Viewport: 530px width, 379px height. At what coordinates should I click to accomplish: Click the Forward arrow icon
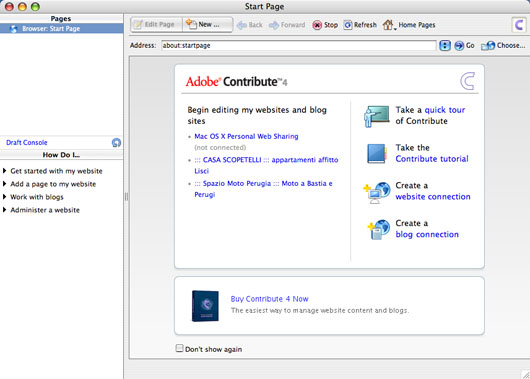coord(274,25)
